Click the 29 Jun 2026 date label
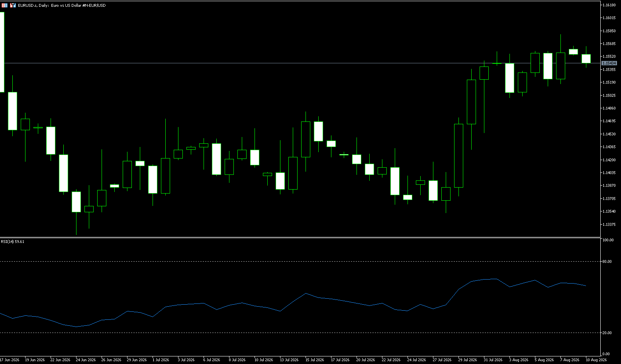Screen dimensions: 621x364 (x=137, y=360)
